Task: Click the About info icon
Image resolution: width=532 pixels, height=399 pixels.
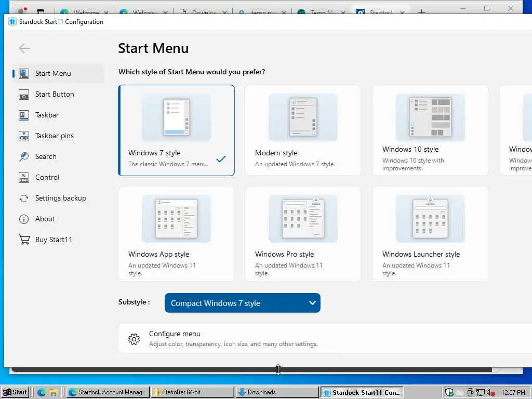Action: 24,219
